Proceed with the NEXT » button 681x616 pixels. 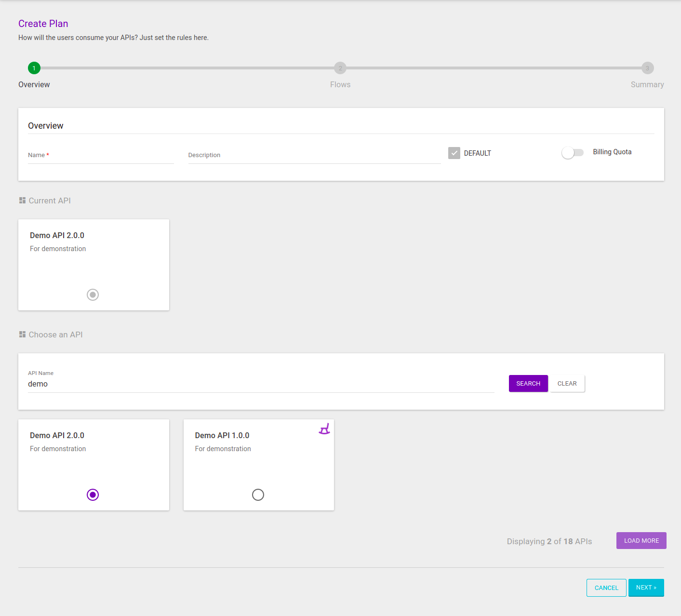646,588
